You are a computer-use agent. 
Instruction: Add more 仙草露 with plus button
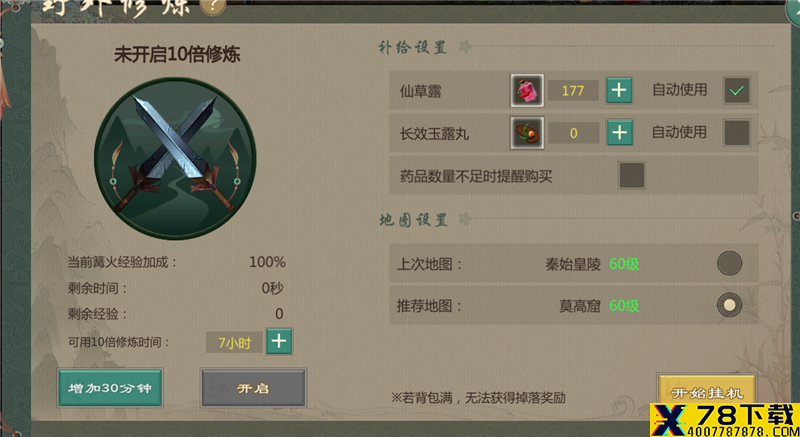tap(619, 91)
